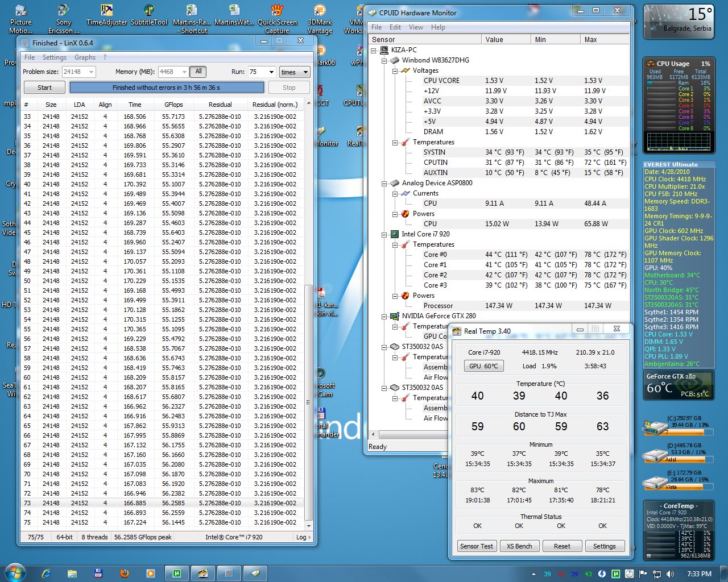Collapse the NVIDIA GeForce GTX 280 node
This screenshot has width=728, height=582.
[x=384, y=316]
